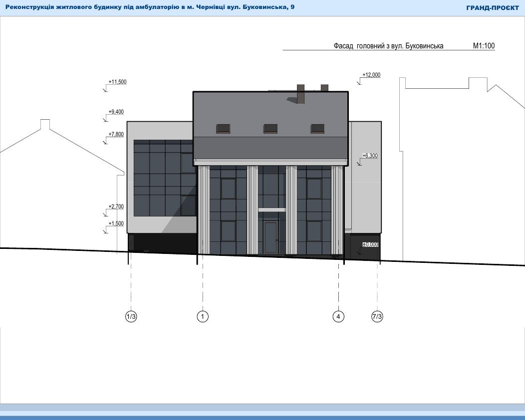Click the +6,300 elevation label

369,156
